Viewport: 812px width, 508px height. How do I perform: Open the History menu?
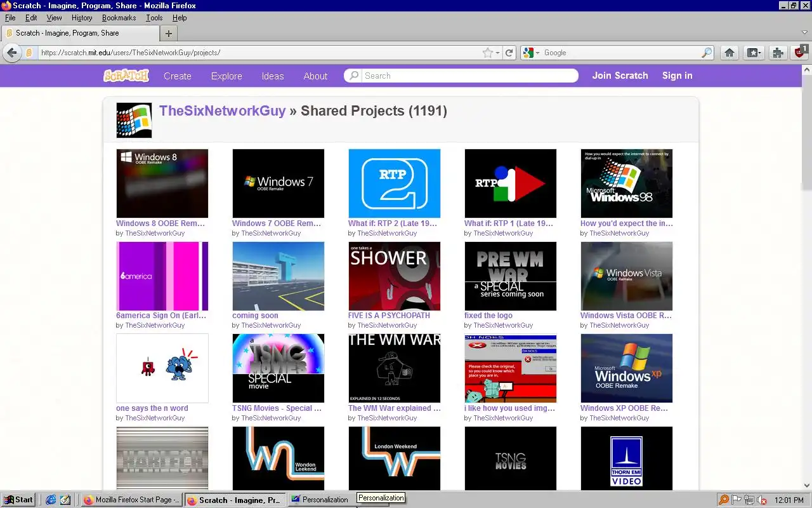(x=82, y=18)
